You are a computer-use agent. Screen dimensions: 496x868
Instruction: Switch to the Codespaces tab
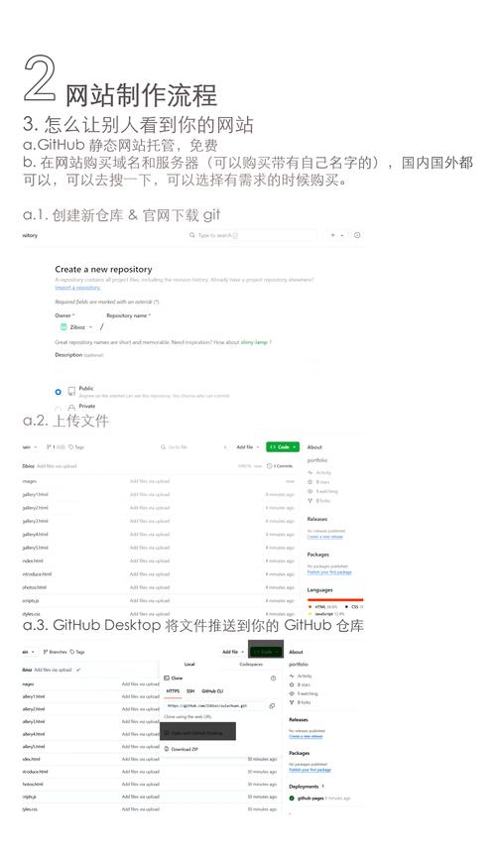click(251, 664)
